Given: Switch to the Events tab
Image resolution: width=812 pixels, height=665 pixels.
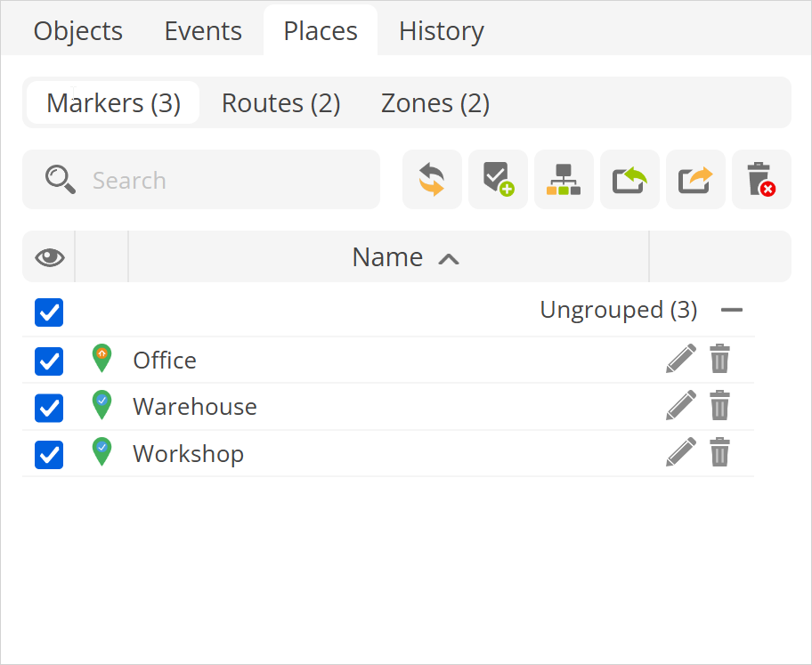Looking at the screenshot, I should pos(203,31).
